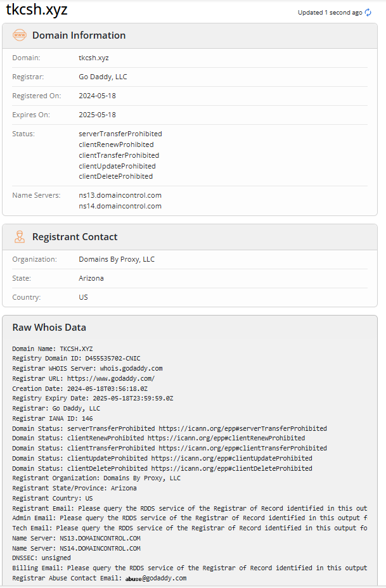Click registrar value Go Daddy, LLC
The image size is (386, 588).
point(103,77)
